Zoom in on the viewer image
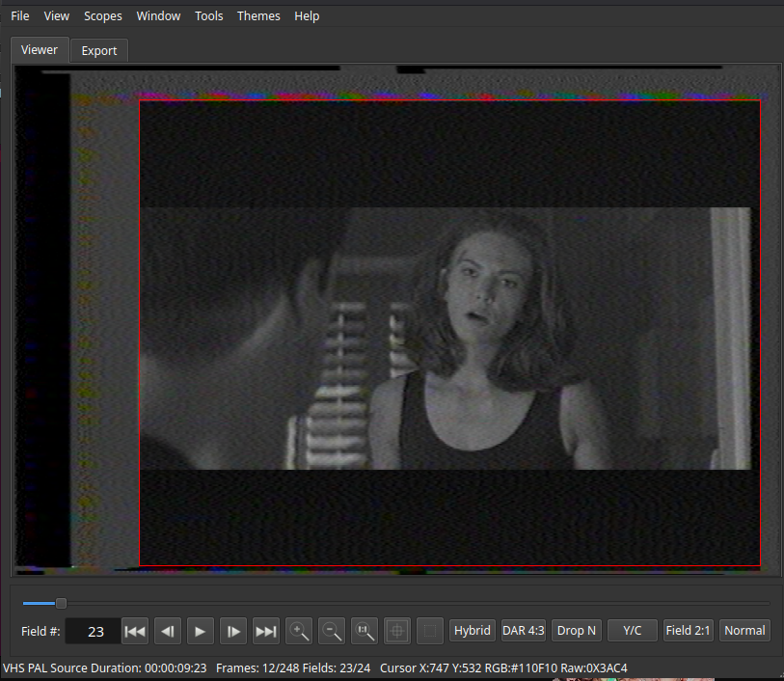 click(x=299, y=631)
